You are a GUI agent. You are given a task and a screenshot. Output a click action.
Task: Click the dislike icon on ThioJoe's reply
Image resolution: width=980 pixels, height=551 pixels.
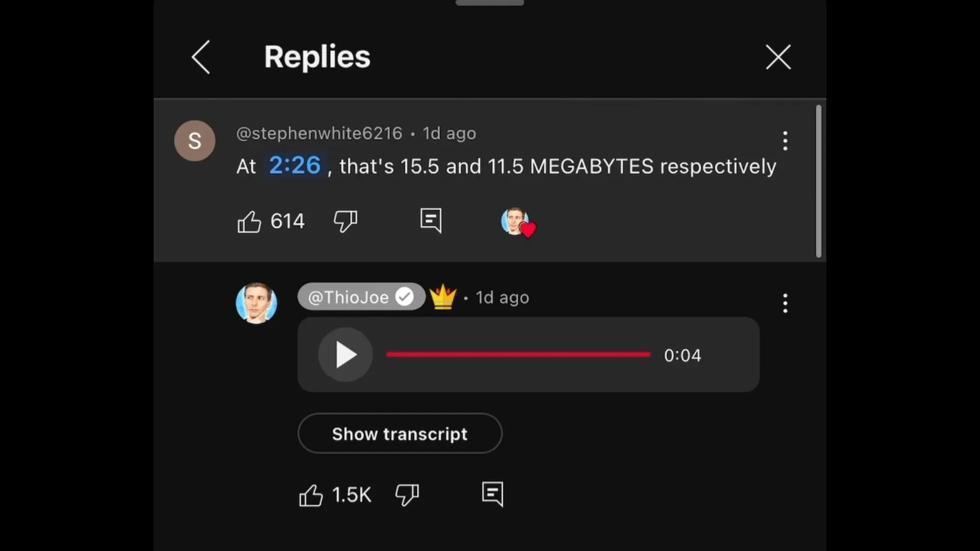pos(405,494)
